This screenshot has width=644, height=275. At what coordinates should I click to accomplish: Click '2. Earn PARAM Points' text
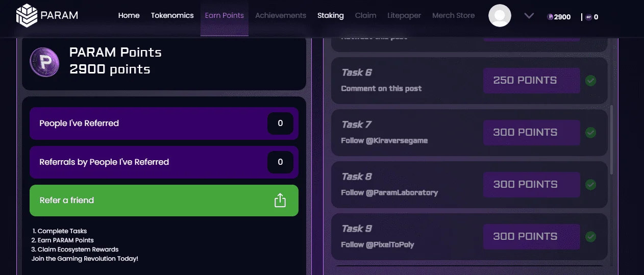pos(62,240)
